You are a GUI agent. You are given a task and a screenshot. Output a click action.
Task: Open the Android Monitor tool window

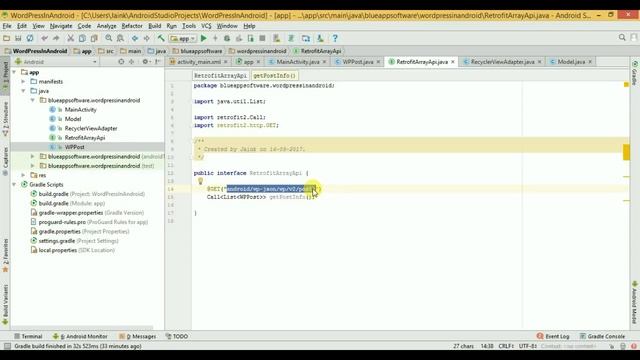pos(80,336)
